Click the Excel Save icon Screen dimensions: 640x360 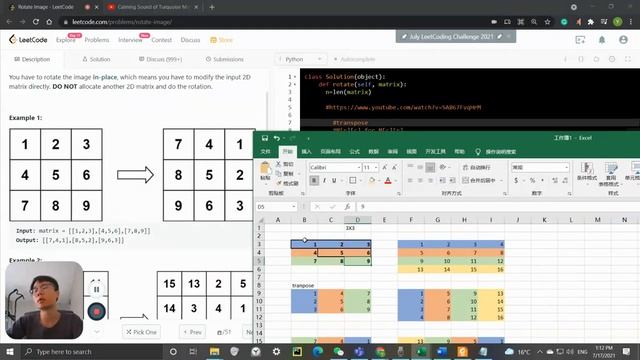pos(264,138)
